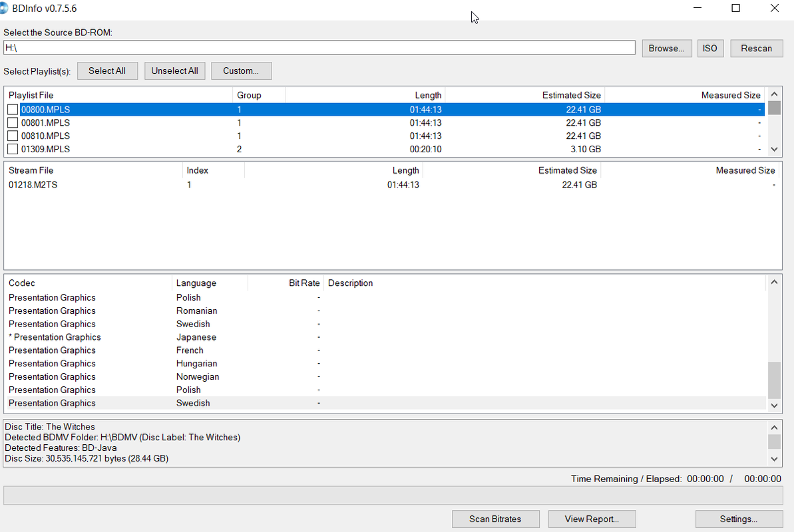
Task: Select the 00801.MPLS playlist row
Action: click(x=385, y=122)
